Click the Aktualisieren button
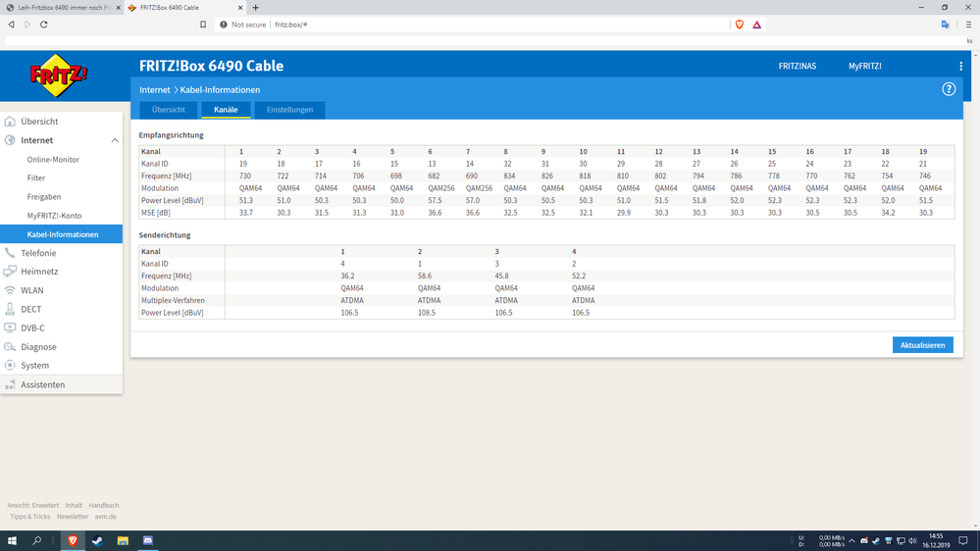 point(922,345)
